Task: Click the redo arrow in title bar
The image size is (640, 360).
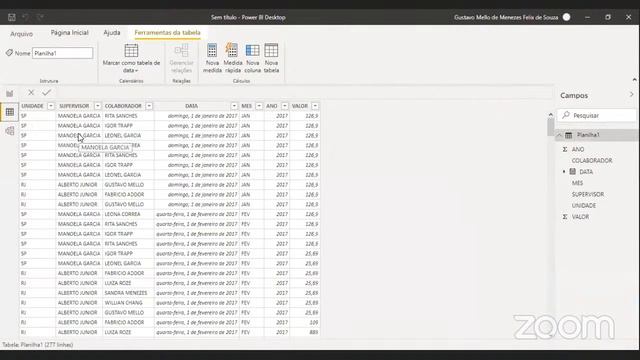Action: point(40,17)
